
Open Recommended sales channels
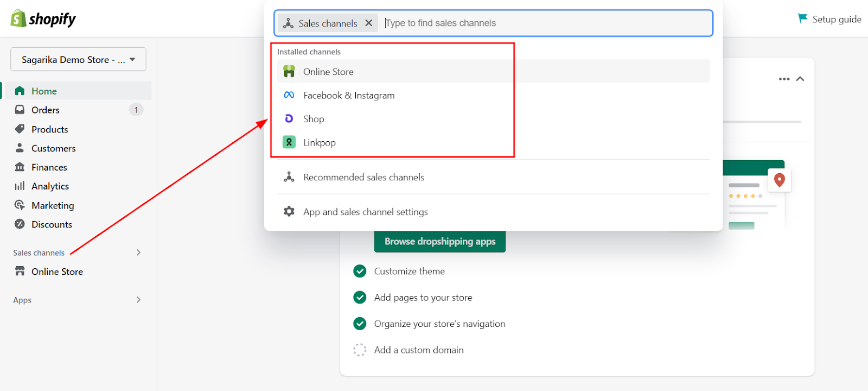click(493, 177)
